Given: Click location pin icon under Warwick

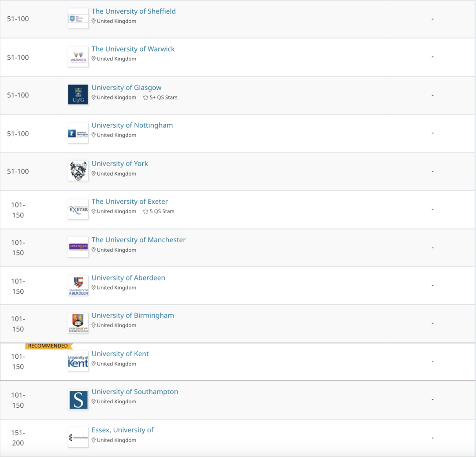Looking at the screenshot, I should 93,59.
